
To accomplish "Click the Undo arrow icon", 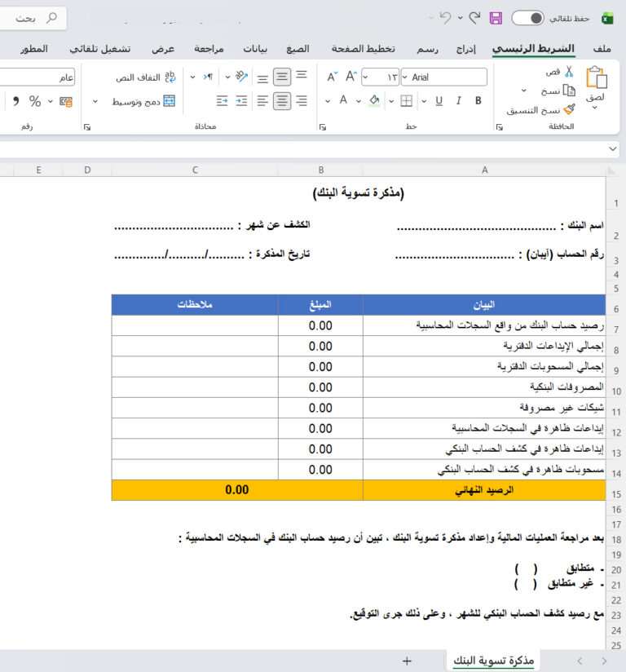I will [445, 18].
